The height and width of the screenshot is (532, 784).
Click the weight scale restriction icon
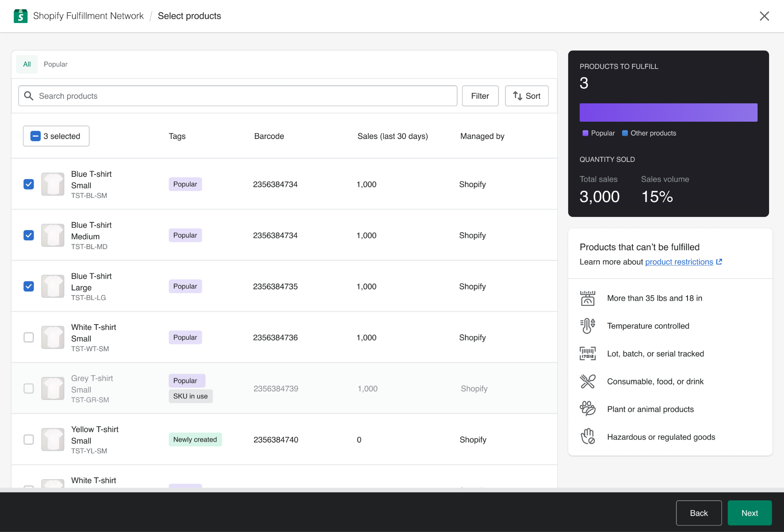588,298
